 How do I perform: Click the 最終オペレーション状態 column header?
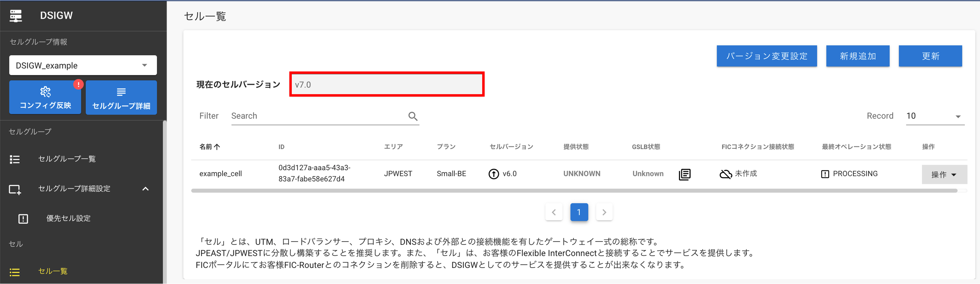856,146
